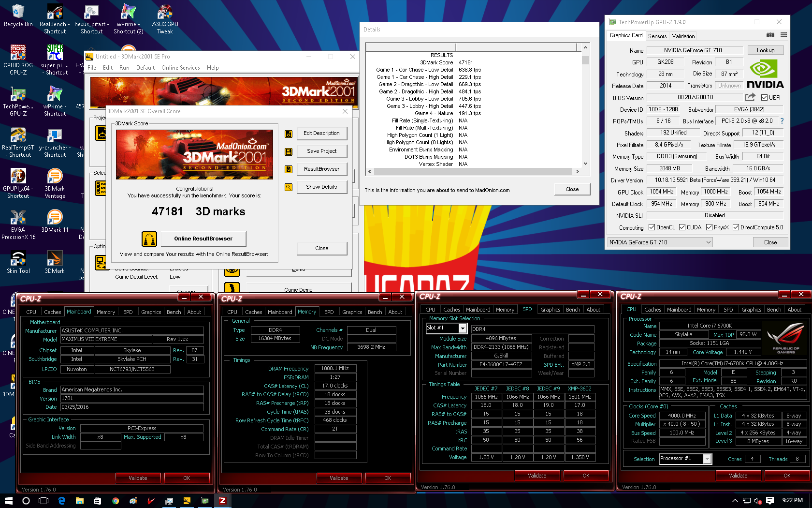Click the GPU-Z Close button at bottom
Screen dimensions: 812x508
(770, 242)
